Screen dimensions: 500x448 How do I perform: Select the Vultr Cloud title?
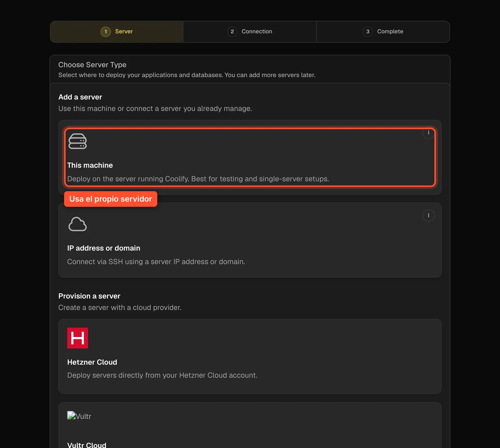87,445
